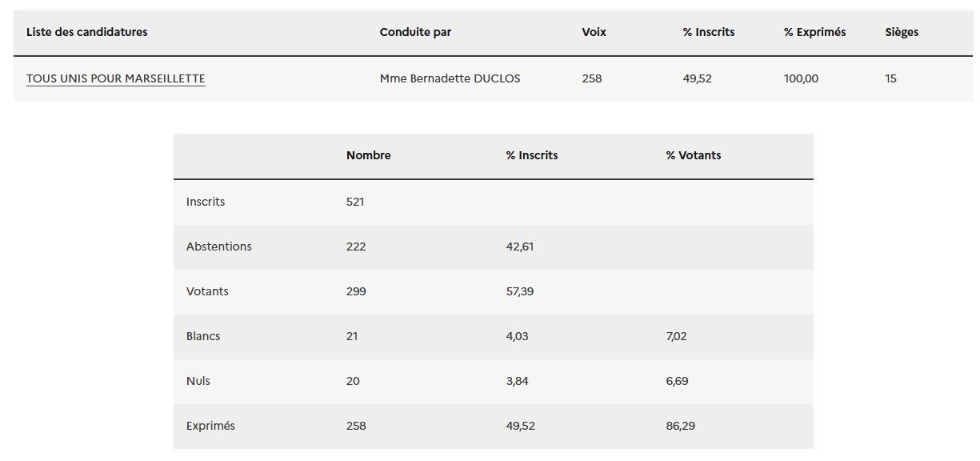Click the "Nombre" column header

click(x=369, y=155)
